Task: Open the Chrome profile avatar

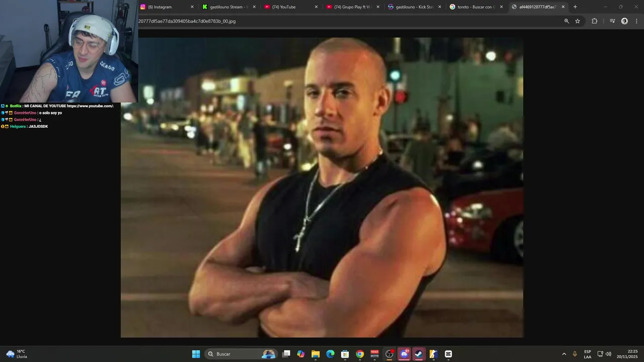Action: click(x=624, y=21)
